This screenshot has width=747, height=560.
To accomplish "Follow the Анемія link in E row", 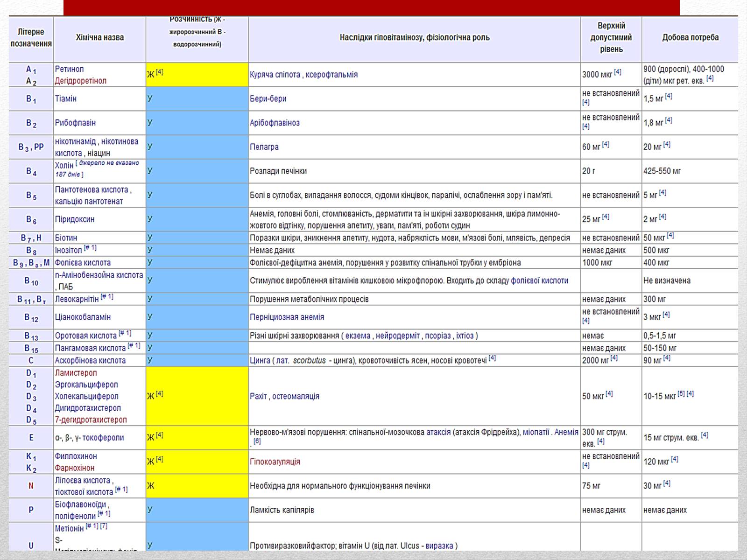I will coord(566,433).
